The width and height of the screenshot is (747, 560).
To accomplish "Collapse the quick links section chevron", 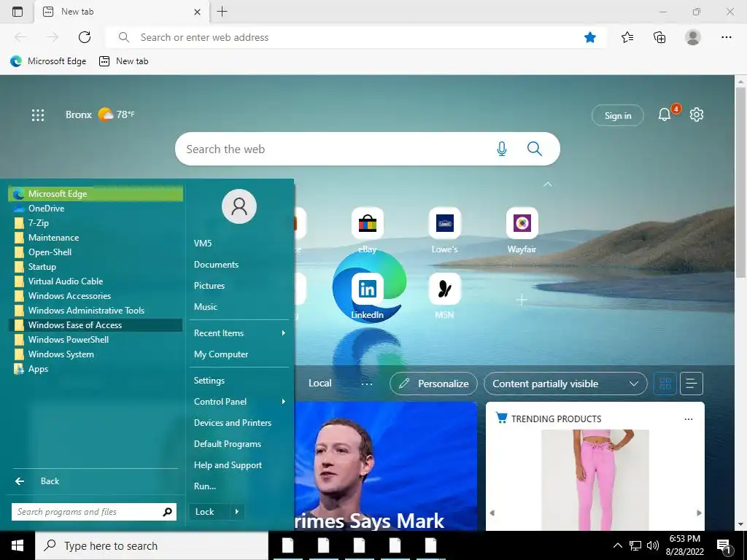I will tap(547, 184).
